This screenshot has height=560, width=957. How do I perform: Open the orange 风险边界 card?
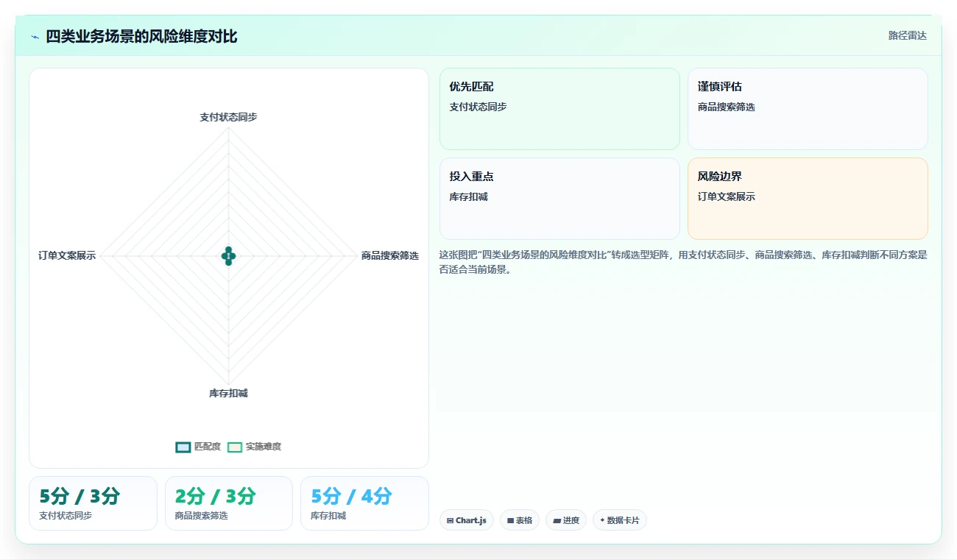pyautogui.click(x=808, y=199)
